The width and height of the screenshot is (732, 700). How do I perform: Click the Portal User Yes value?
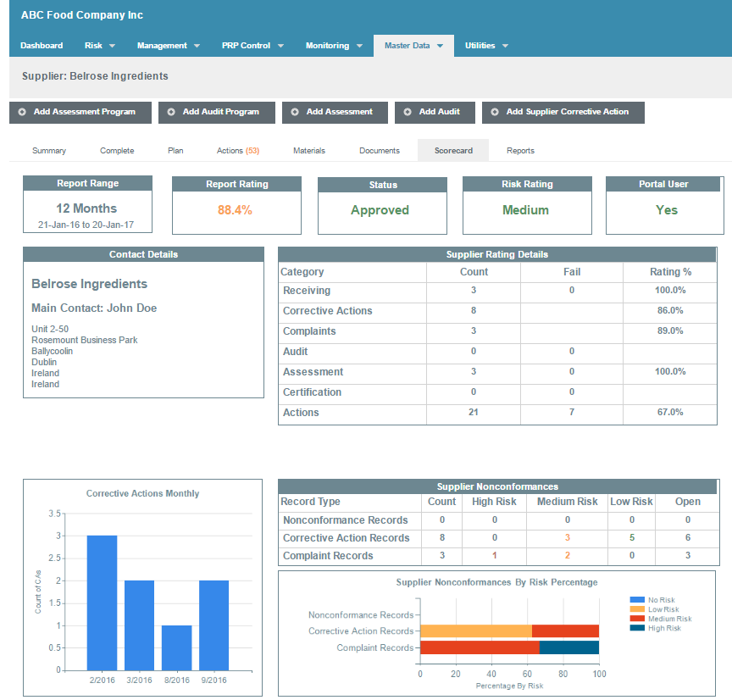point(666,210)
